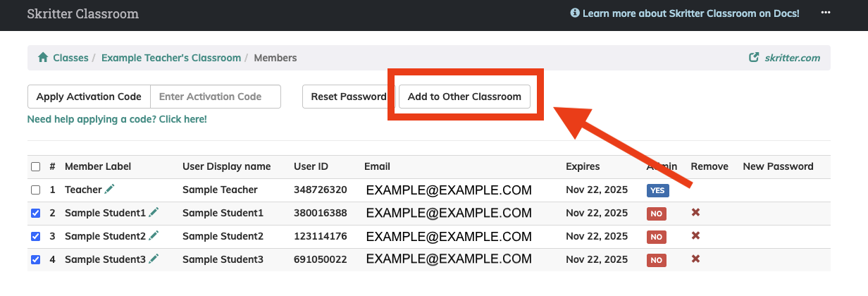Screen dimensions: 868x296
Task: Click the Remove column header
Action: 709,167
